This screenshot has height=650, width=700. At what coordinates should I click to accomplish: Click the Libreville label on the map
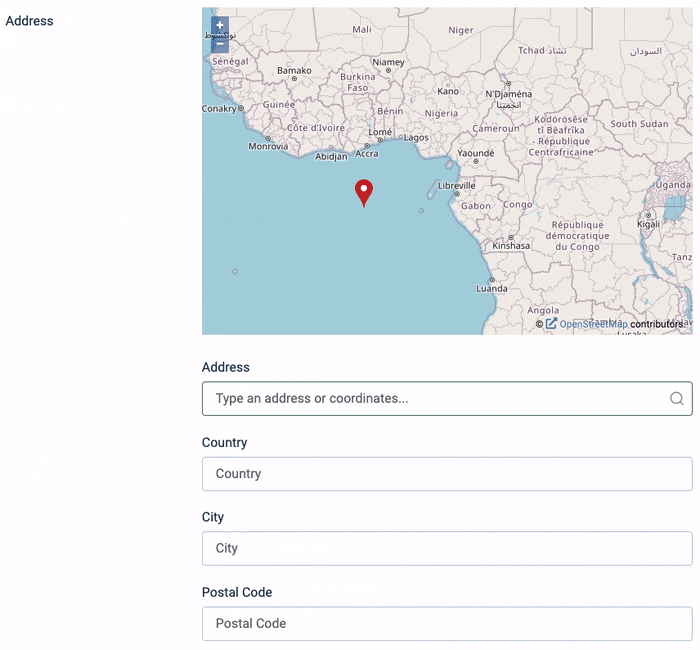pyautogui.click(x=456, y=186)
